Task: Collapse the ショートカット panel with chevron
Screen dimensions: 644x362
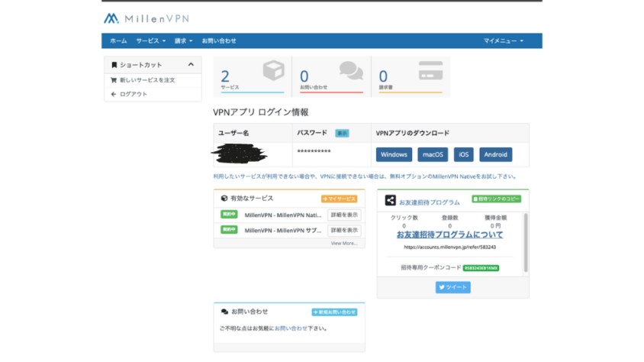Action: [191, 65]
